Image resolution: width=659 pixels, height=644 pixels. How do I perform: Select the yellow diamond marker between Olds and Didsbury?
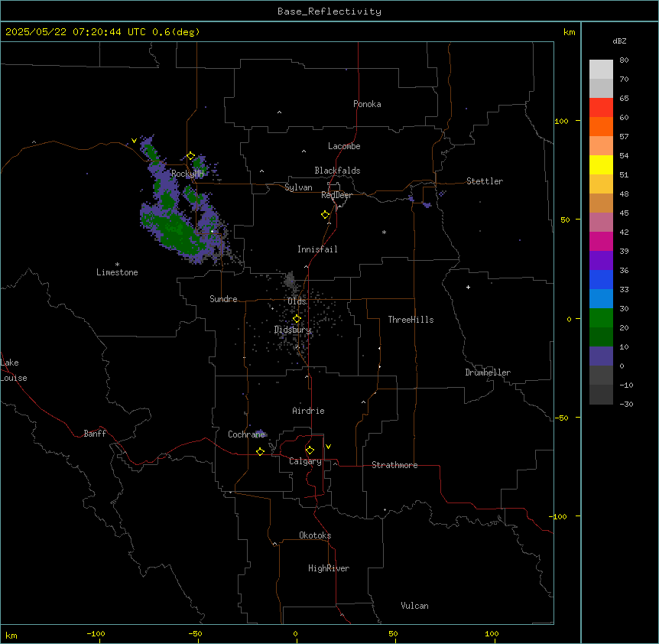click(297, 319)
